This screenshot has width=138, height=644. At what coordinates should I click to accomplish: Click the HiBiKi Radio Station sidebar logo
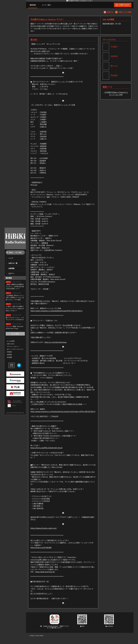tap(15, 238)
